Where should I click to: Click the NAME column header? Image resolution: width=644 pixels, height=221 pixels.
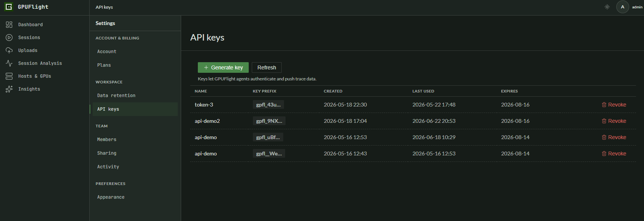pos(201,91)
